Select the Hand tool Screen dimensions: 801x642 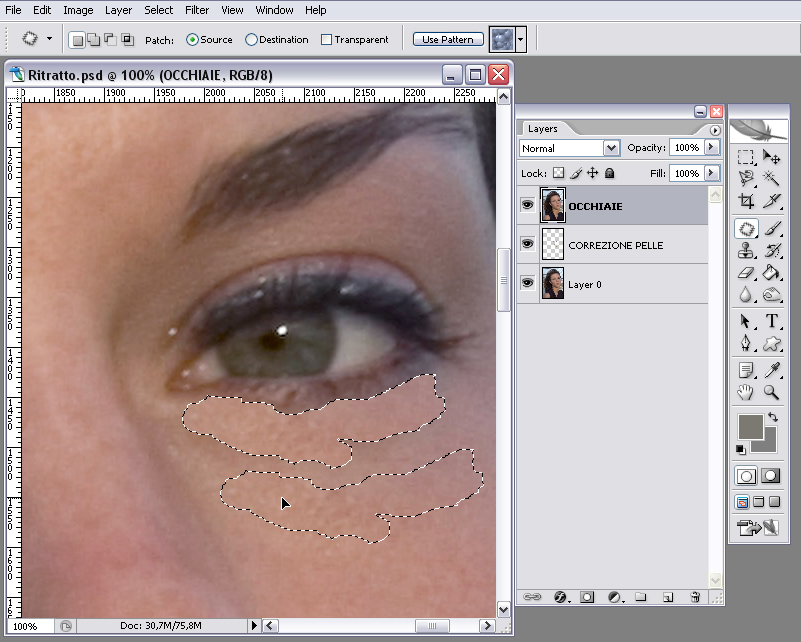pos(746,392)
